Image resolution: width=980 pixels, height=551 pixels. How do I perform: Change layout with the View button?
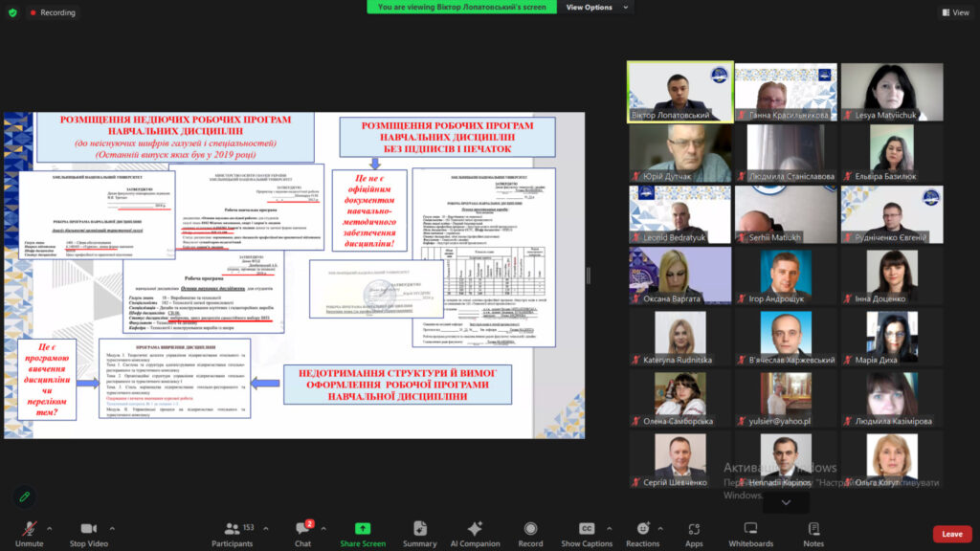pyautogui.click(x=954, y=12)
